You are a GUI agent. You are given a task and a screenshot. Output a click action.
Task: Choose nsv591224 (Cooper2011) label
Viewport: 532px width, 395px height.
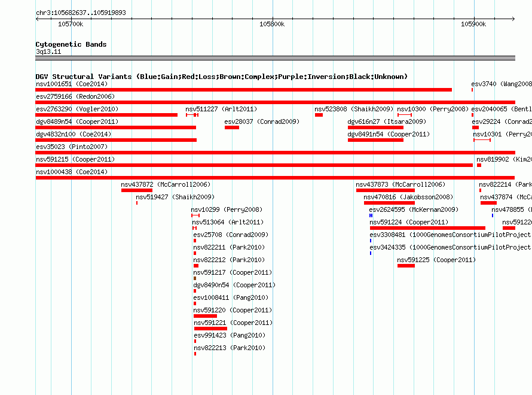click(409, 222)
